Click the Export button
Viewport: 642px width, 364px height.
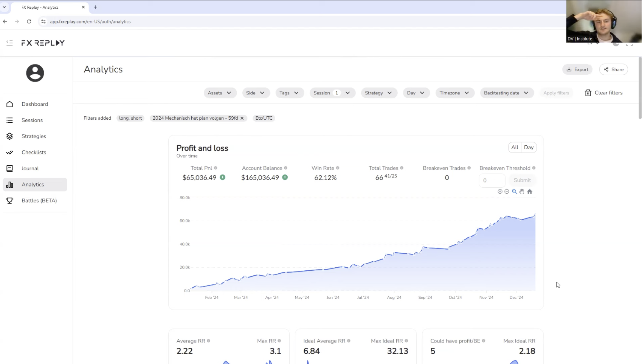tap(577, 69)
